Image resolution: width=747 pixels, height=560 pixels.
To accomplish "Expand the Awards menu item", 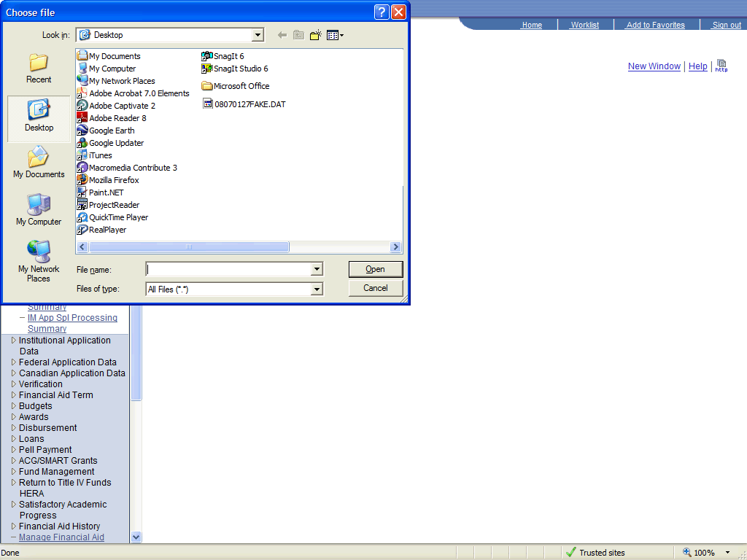I will (29, 416).
